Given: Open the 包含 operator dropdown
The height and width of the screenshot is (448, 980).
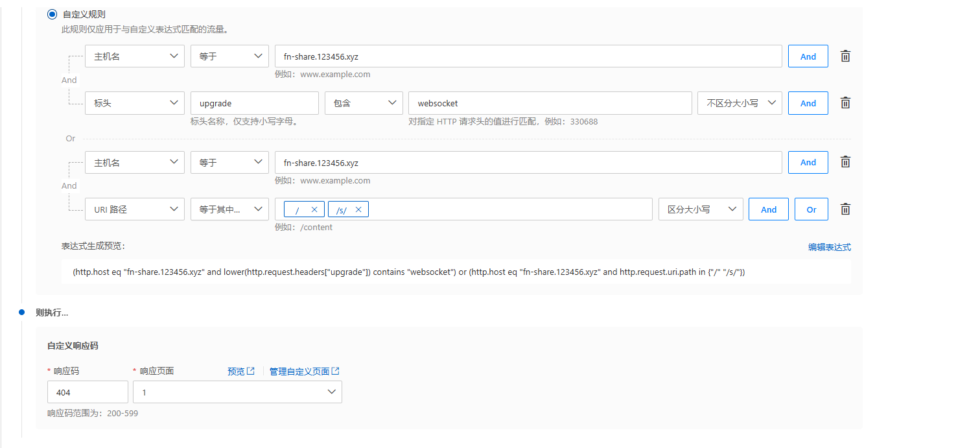Looking at the screenshot, I should click(364, 103).
